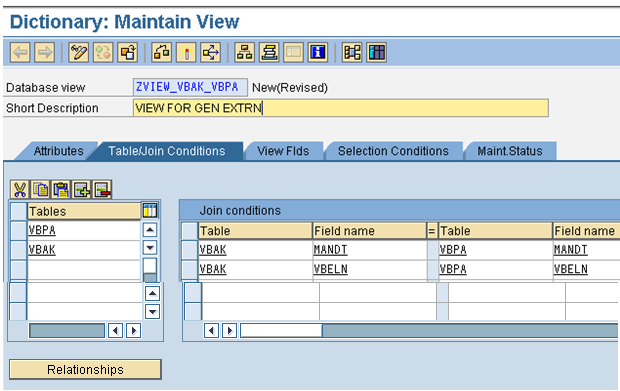The height and width of the screenshot is (391, 620).
Task: Click left VBELN field name cell
Action: [x=369, y=269]
